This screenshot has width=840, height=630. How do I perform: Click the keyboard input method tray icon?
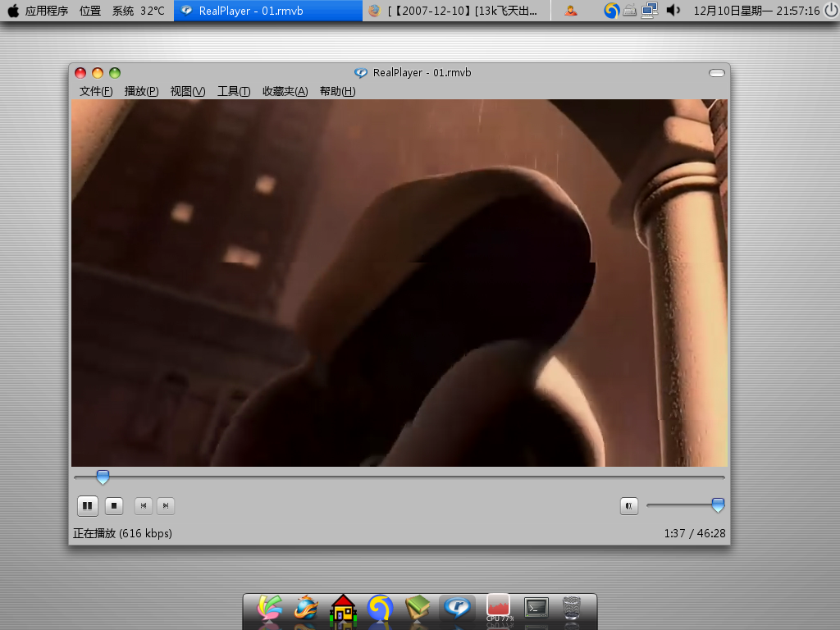pos(630,11)
